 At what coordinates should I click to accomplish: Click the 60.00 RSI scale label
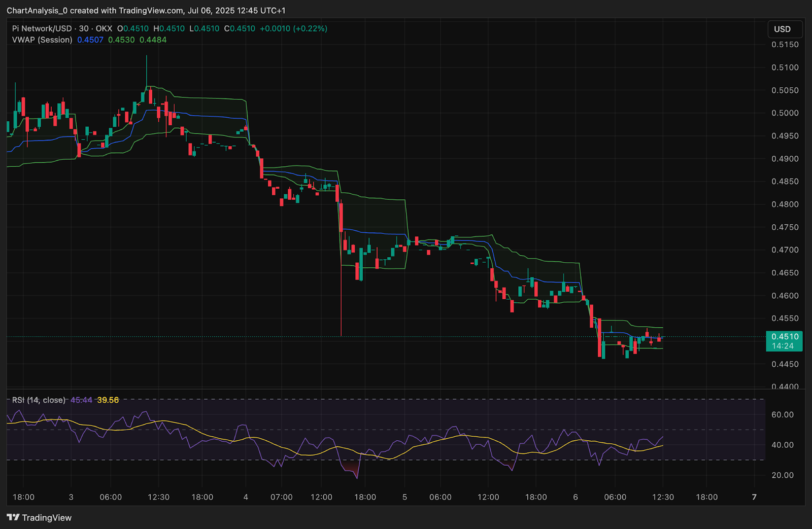click(x=782, y=414)
